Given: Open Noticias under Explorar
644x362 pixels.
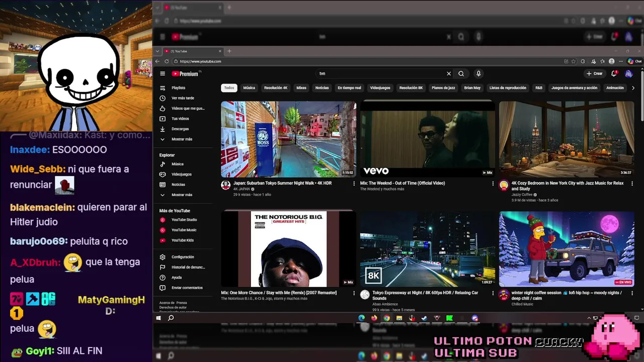Looking at the screenshot, I should 178,185.
